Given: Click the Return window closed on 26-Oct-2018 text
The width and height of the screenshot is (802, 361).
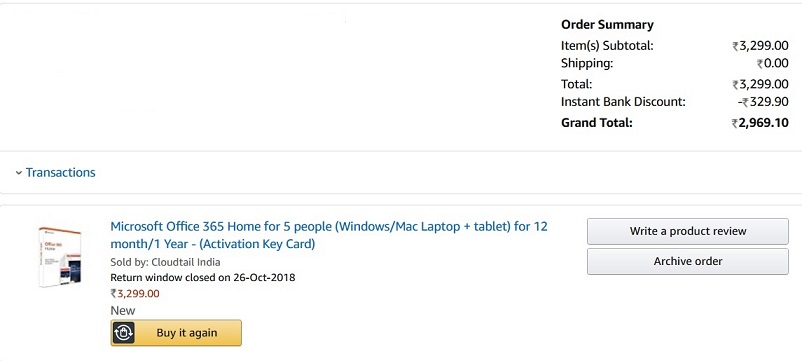Looking at the screenshot, I should tap(203, 278).
